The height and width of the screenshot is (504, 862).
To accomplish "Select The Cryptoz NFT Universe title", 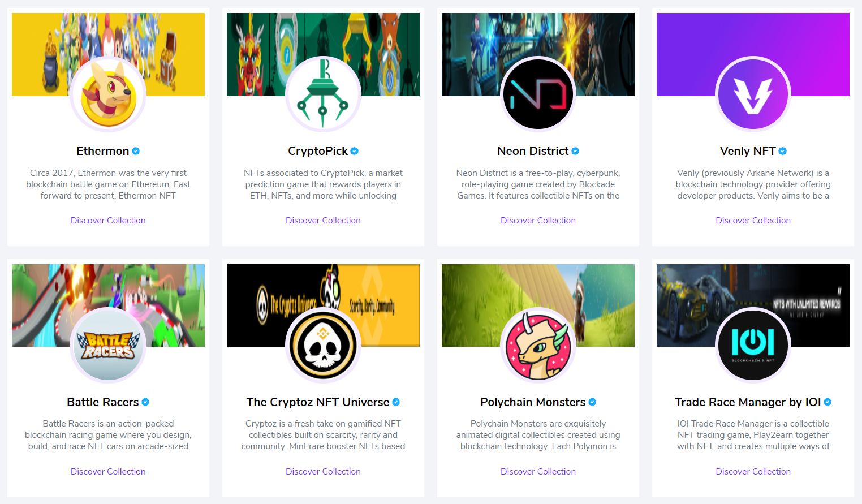I will (318, 402).
